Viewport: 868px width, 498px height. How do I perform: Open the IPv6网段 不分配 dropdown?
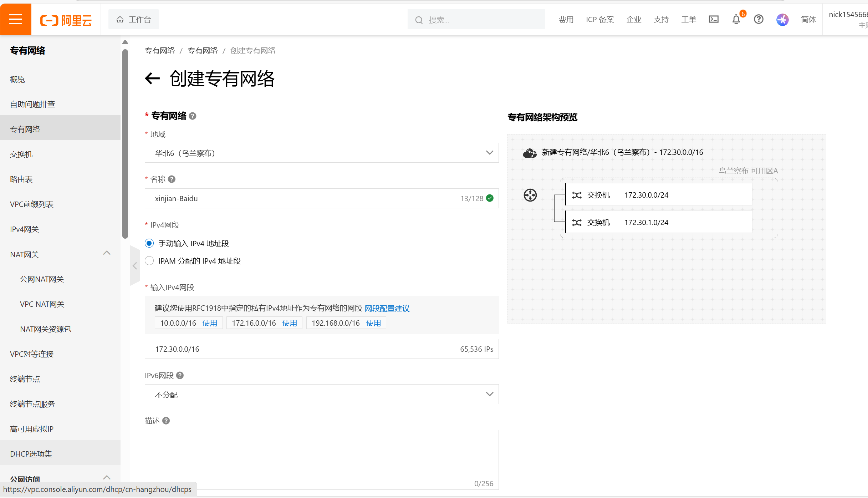(x=321, y=394)
